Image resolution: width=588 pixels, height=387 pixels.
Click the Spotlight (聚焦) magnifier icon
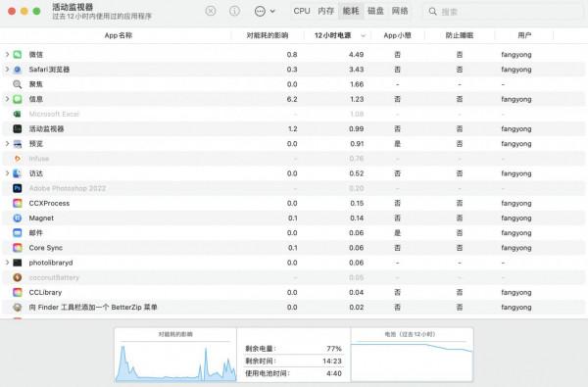tap(18, 84)
